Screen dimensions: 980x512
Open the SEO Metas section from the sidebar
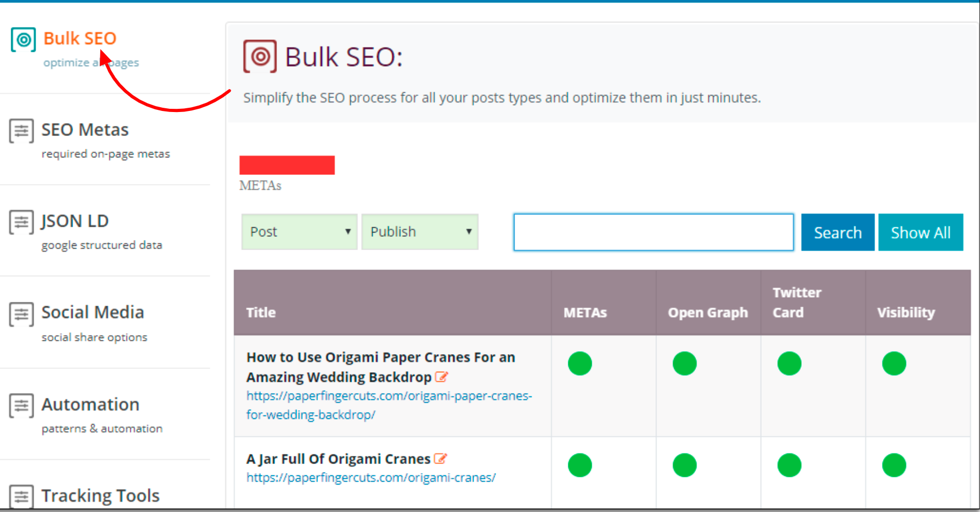click(84, 130)
